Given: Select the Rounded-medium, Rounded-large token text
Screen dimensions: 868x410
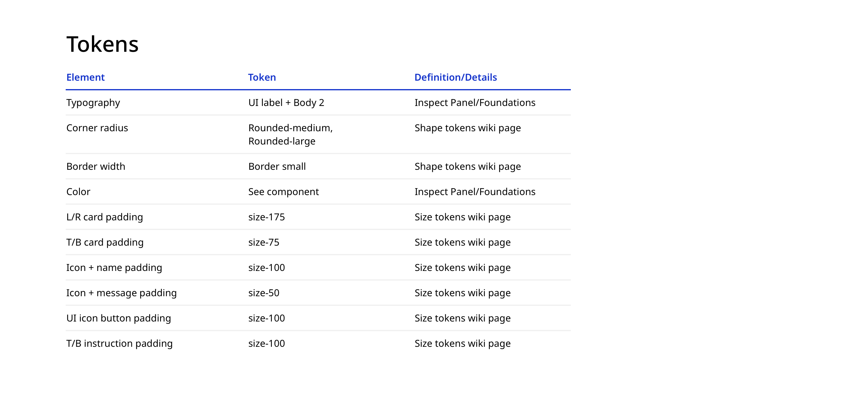Looking at the screenshot, I should click(290, 134).
